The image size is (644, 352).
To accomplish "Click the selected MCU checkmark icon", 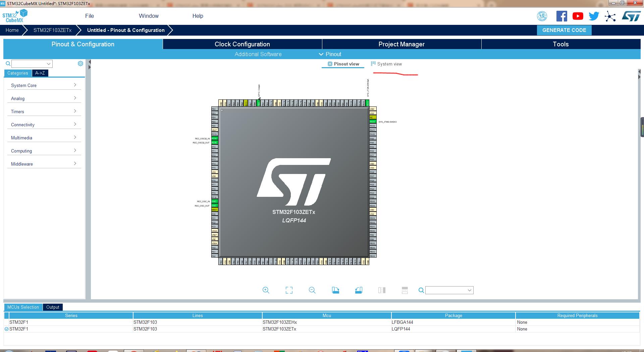I will (6, 329).
